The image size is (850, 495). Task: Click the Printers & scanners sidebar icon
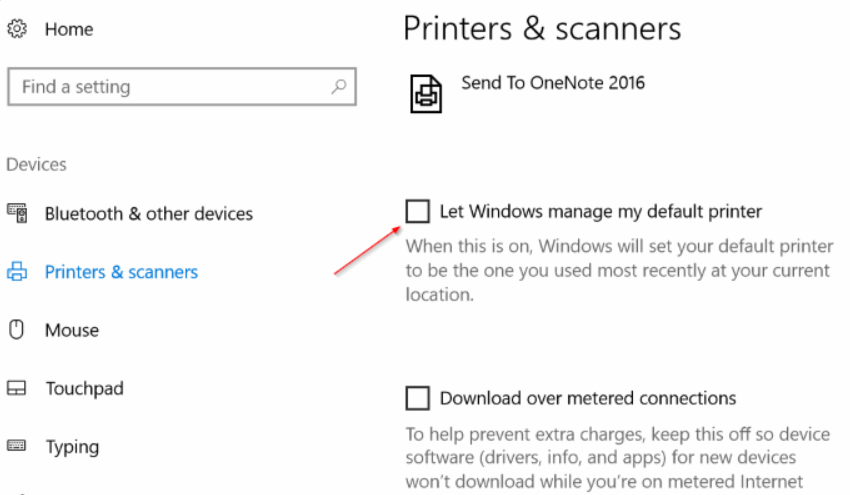(x=17, y=271)
